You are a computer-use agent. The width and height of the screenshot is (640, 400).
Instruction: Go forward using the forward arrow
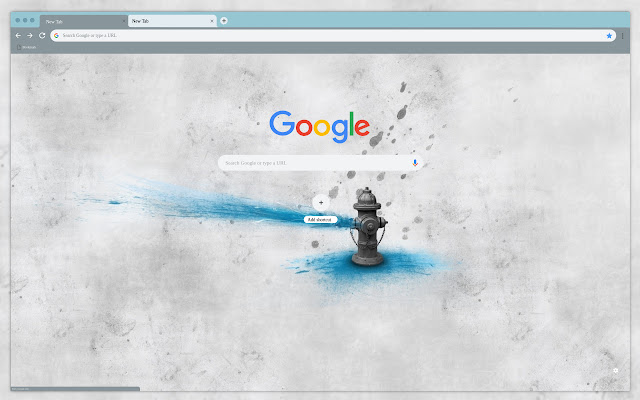[30, 36]
